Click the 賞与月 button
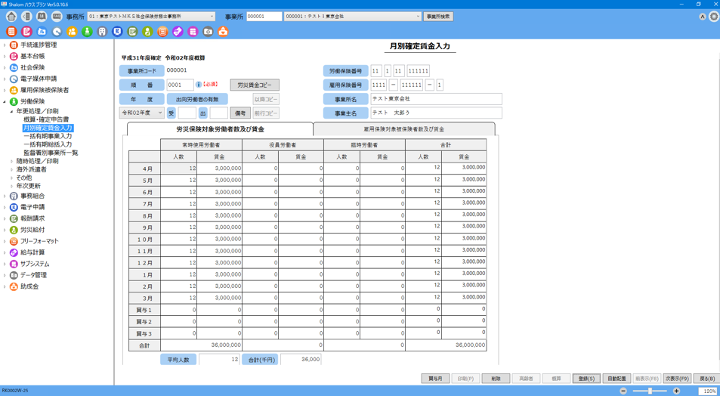Viewport: 720px width, 396px height. (x=435, y=378)
